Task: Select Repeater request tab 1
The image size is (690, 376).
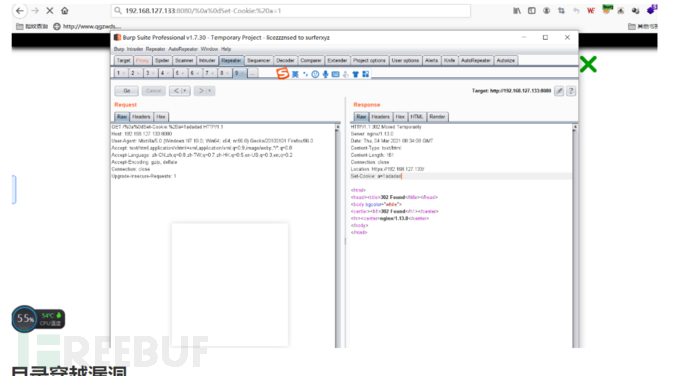Action: coord(121,73)
